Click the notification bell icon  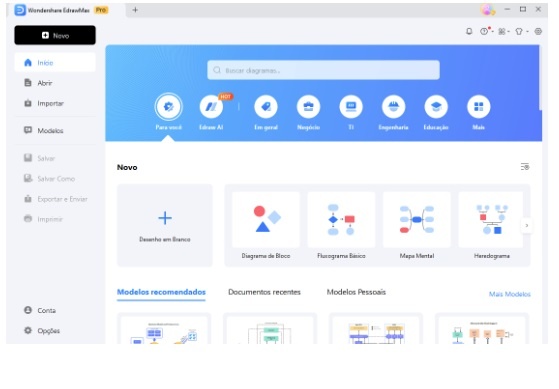tap(469, 31)
